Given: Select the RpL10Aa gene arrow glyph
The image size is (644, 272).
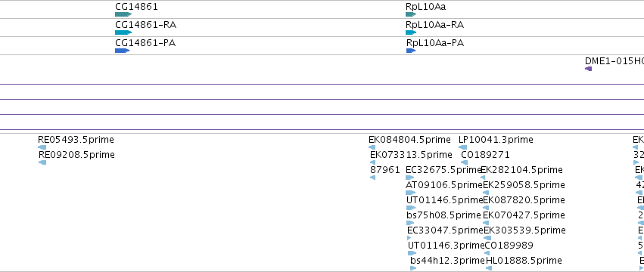Looking at the screenshot, I should click(x=411, y=14).
